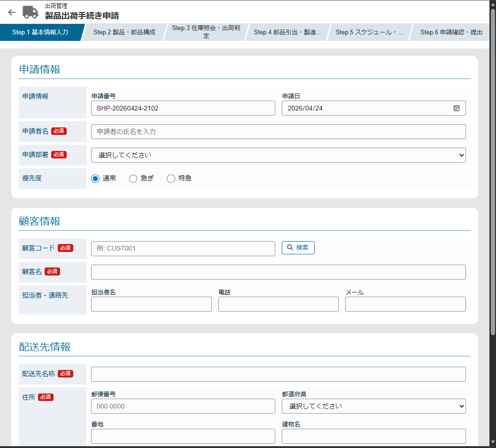Viewport: 496px width, 448px height.
Task: Click the 顧客コード input field
Action: coord(183,249)
